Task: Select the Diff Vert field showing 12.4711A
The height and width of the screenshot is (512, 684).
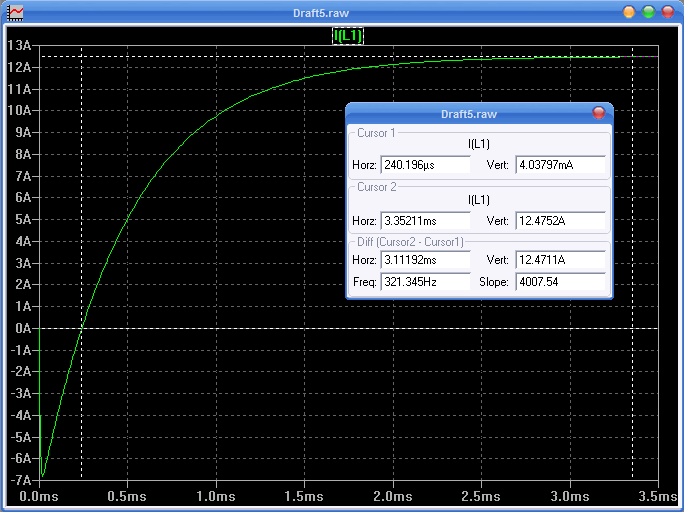Action: tap(560, 260)
